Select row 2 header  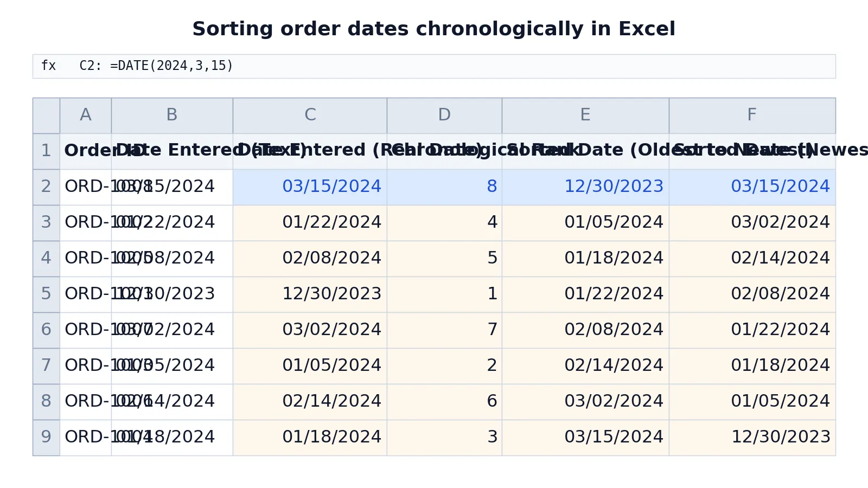point(46,187)
